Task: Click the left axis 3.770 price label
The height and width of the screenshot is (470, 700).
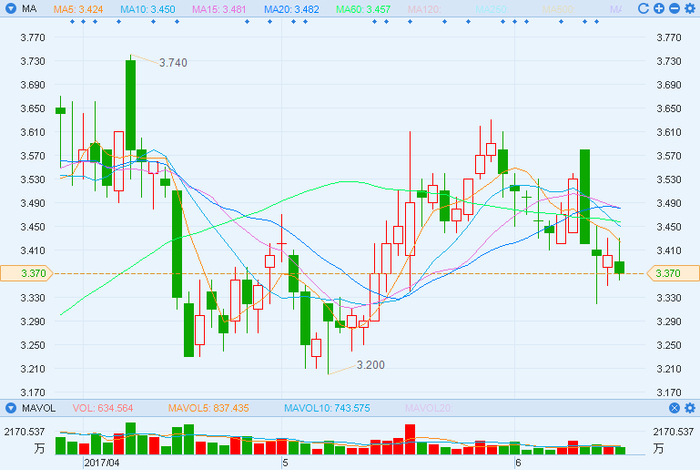Action: [33, 37]
